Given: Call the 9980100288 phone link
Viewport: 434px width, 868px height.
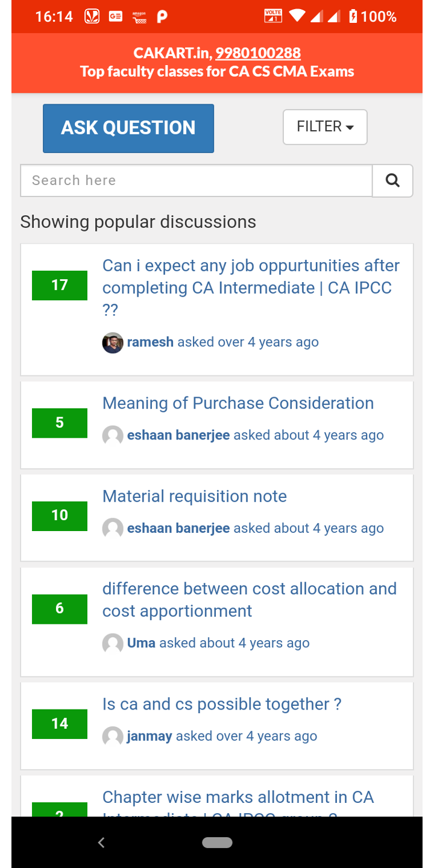Looking at the screenshot, I should (x=258, y=53).
